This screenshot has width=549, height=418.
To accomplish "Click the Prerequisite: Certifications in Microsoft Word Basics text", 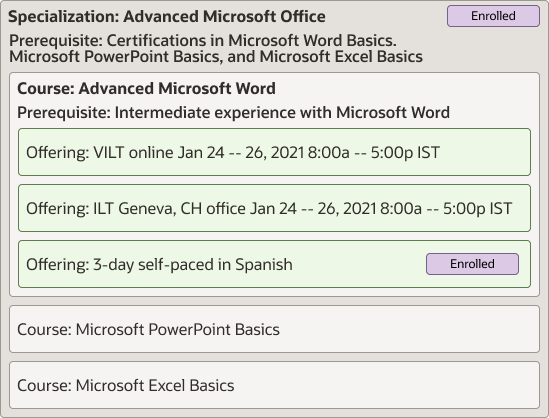I will point(216,48).
